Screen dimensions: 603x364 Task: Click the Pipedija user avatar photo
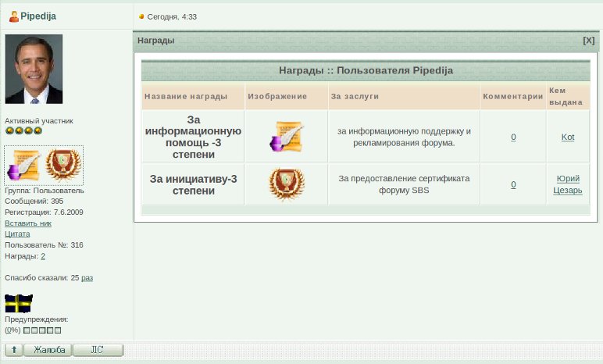point(34,70)
